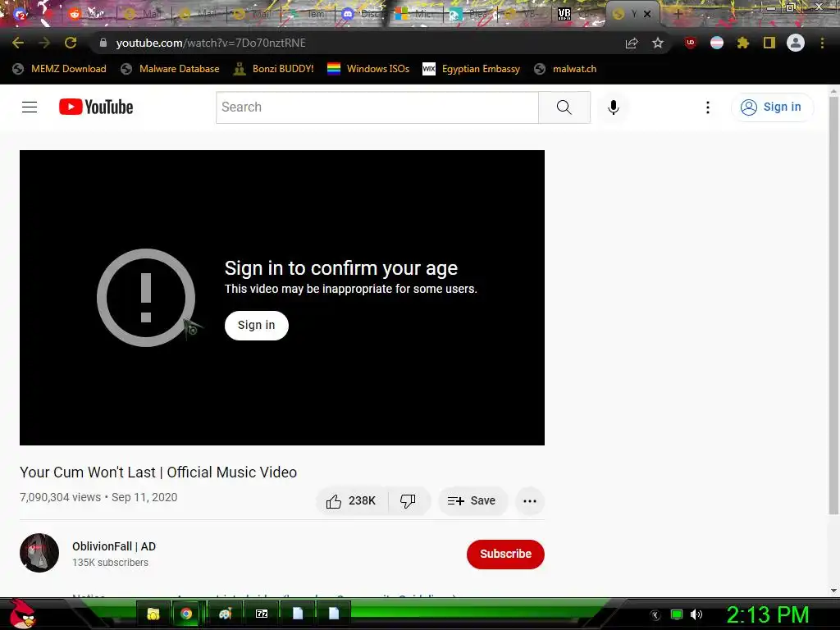Screen dimensions: 840x630
Task: Open the Angry Birds start button
Action: pyautogui.click(x=22, y=614)
